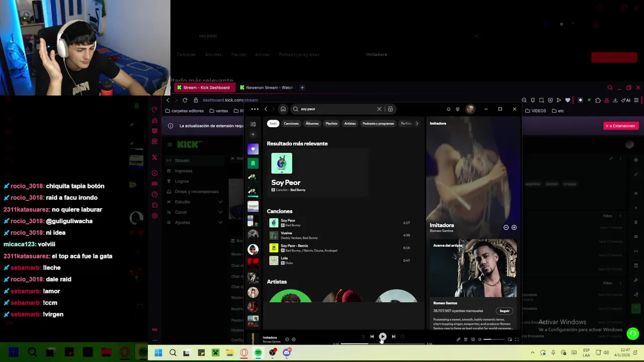Open the Spotify browse icon beside search
Screen dimensions: 644x362
(x=390, y=109)
